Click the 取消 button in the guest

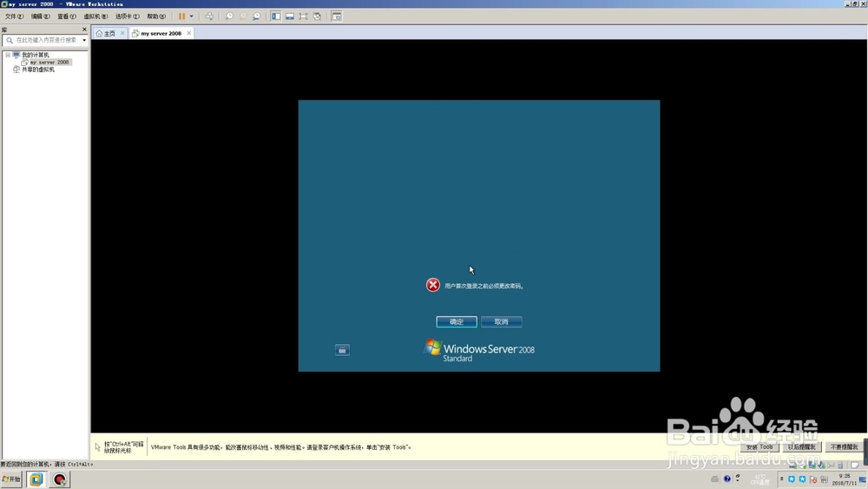pyautogui.click(x=502, y=321)
